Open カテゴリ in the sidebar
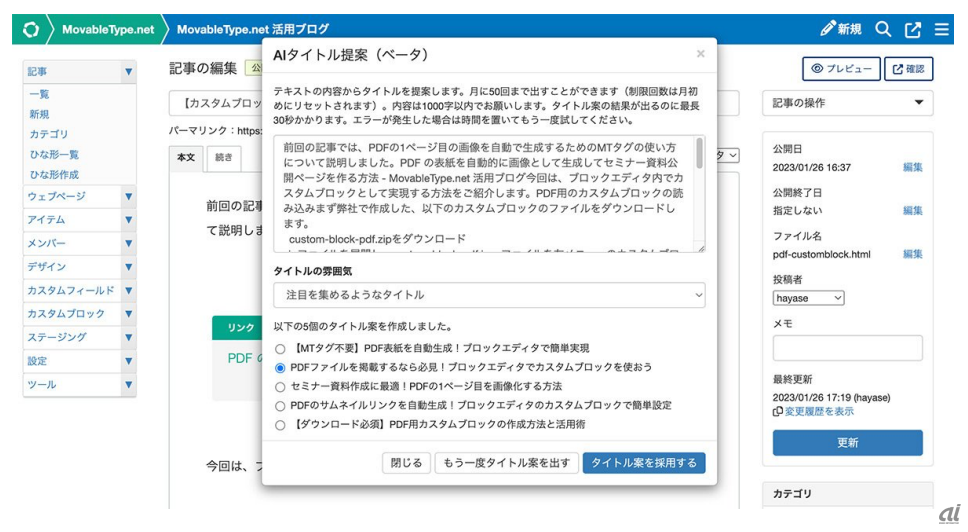 click(x=49, y=134)
